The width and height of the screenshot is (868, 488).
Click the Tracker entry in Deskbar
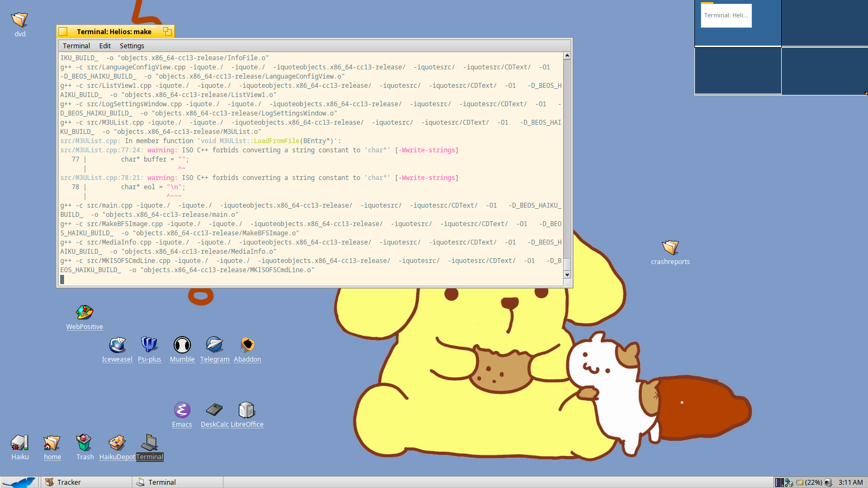click(86, 482)
